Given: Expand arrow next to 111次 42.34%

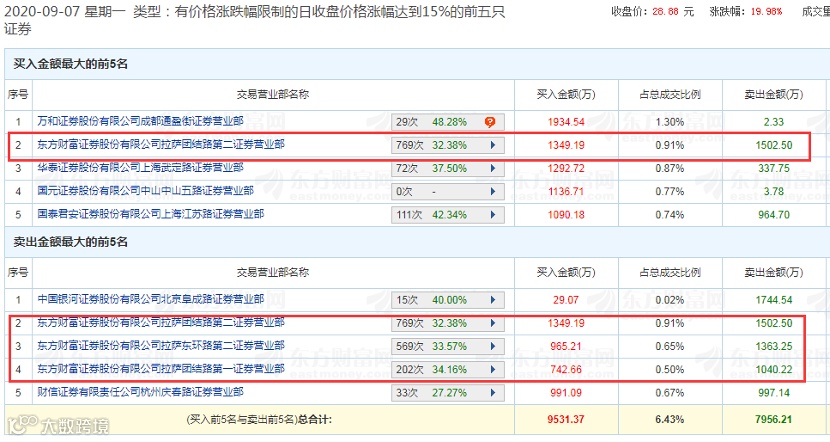Looking at the screenshot, I should coord(493,215).
